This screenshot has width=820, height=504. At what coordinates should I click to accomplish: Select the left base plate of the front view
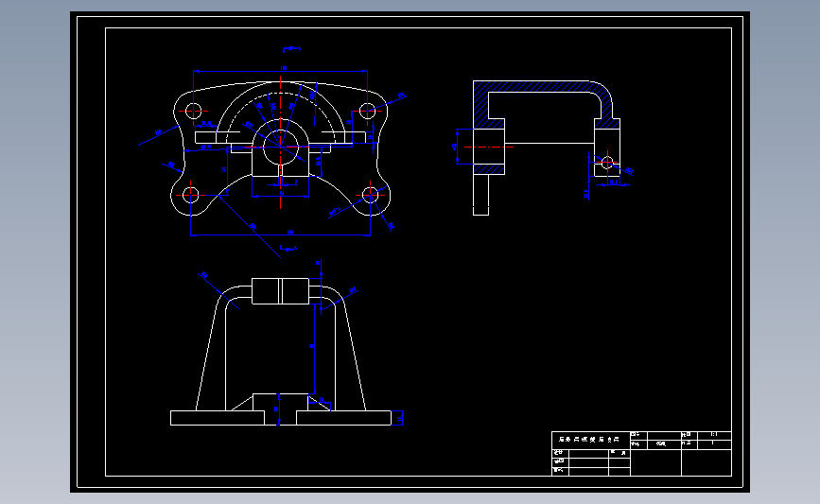(217, 418)
